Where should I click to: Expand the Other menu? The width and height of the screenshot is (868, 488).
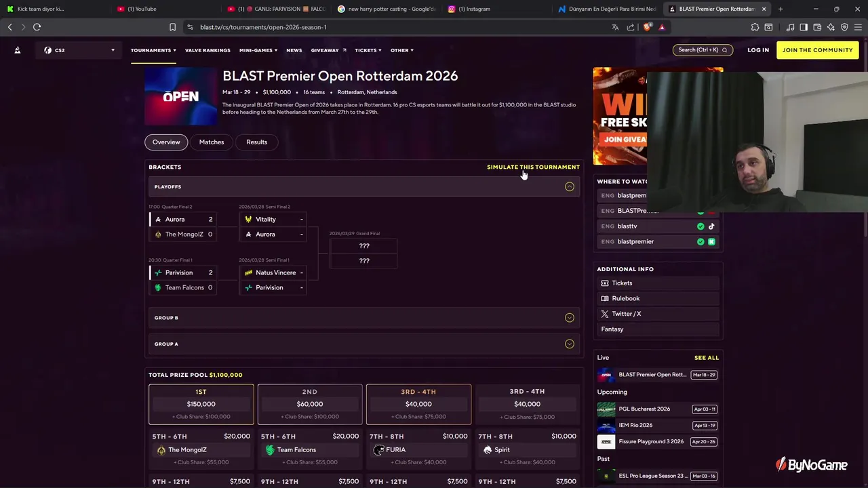[x=402, y=50]
